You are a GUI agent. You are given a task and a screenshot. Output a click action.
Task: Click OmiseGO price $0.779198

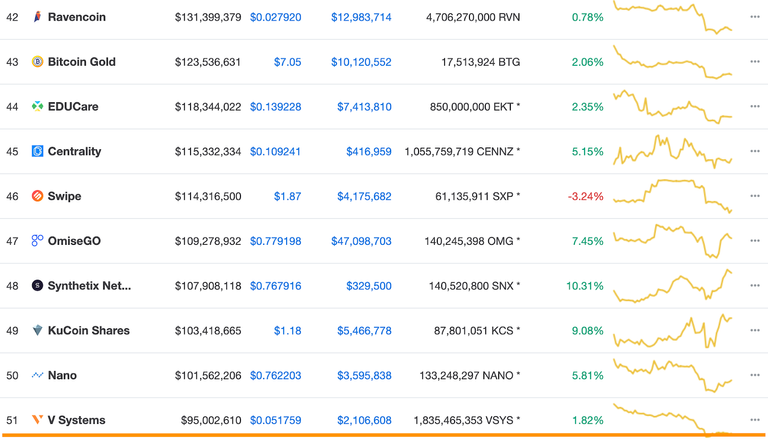coord(276,241)
